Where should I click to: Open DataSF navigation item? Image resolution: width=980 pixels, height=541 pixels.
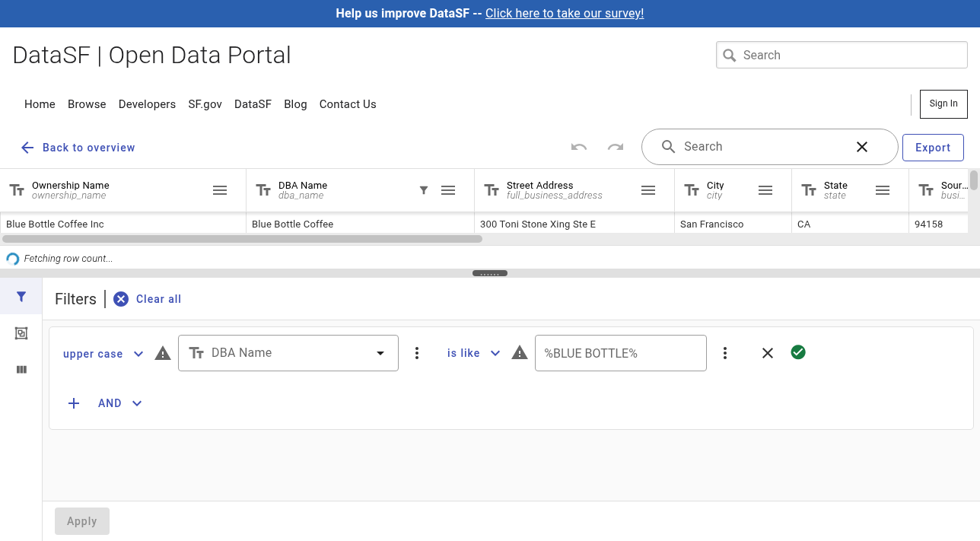click(x=253, y=104)
